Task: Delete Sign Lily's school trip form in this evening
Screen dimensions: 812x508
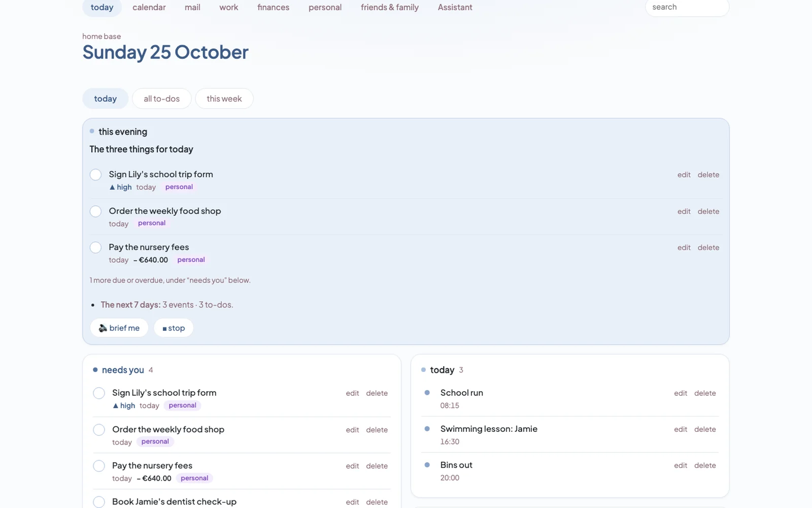Action: pos(708,175)
